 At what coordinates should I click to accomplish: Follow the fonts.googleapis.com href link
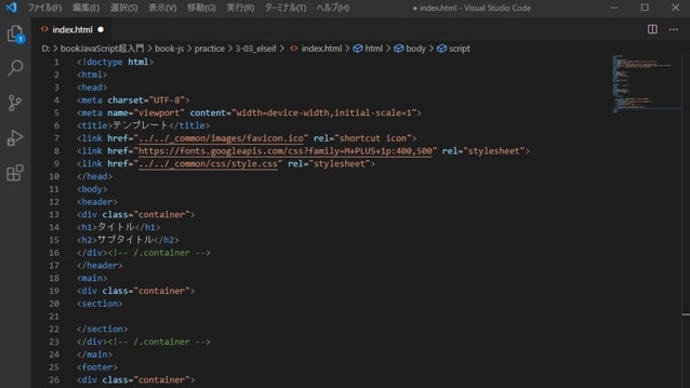pos(285,151)
